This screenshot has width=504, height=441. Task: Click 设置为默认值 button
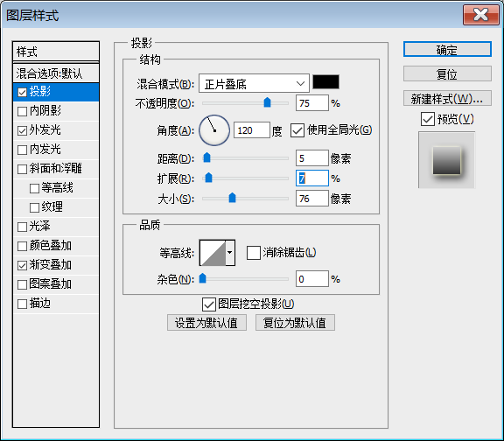tap(206, 322)
